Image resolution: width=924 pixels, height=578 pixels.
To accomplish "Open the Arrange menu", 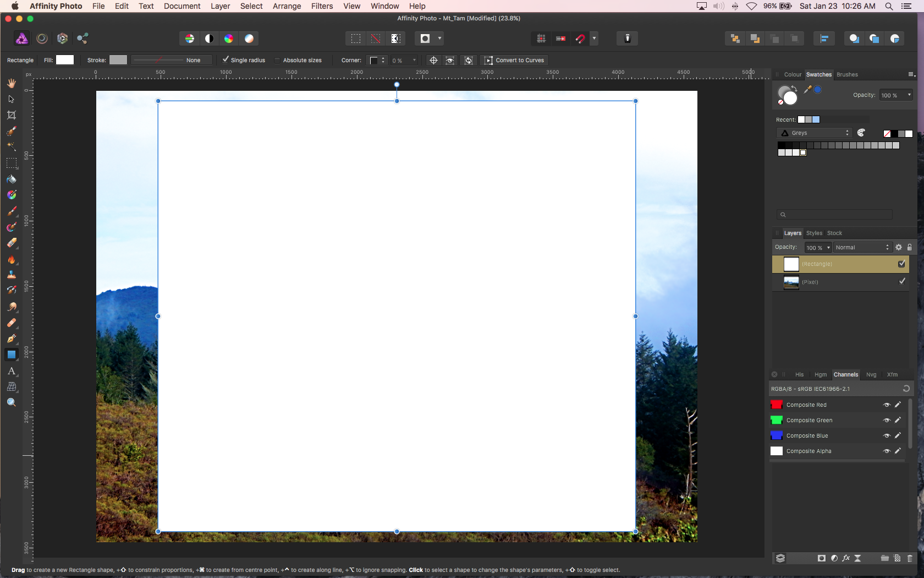I will click(x=287, y=6).
